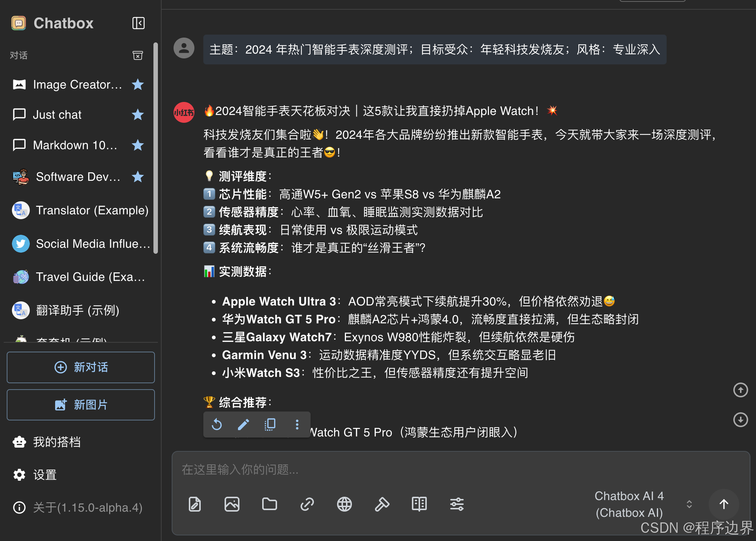
Task: Click the Software Dev avatar icon
Action: 21,177
